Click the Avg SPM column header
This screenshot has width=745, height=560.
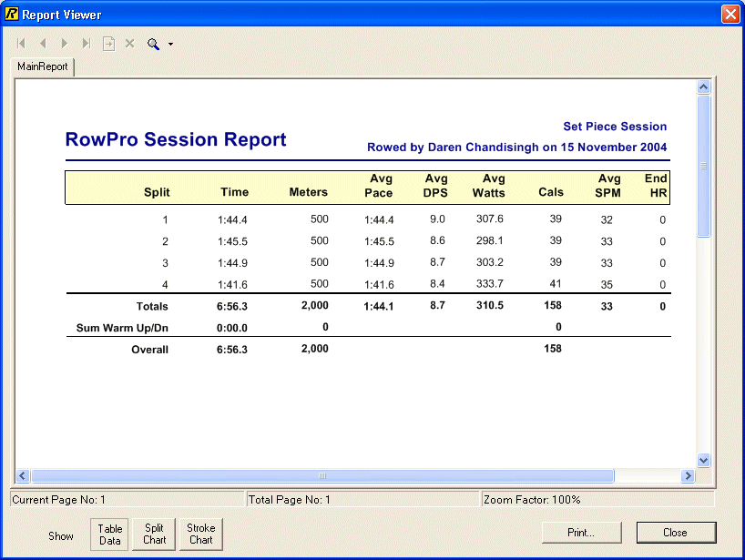pos(608,186)
